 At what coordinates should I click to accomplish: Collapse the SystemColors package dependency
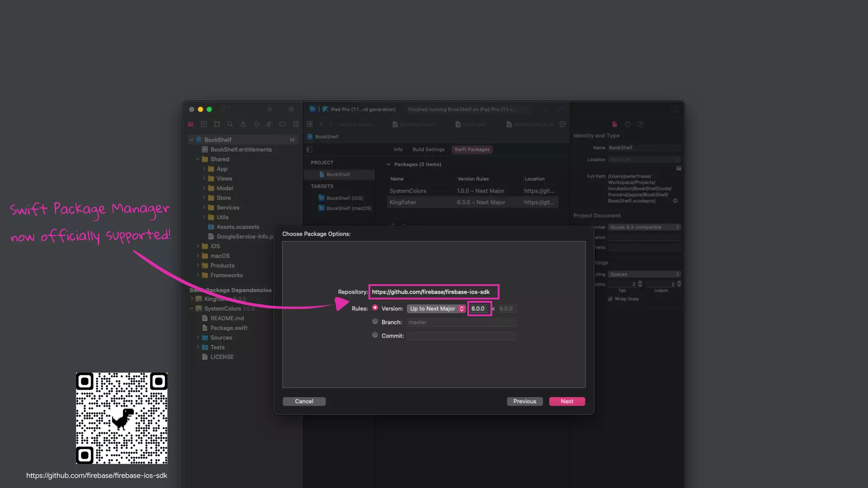tap(192, 309)
